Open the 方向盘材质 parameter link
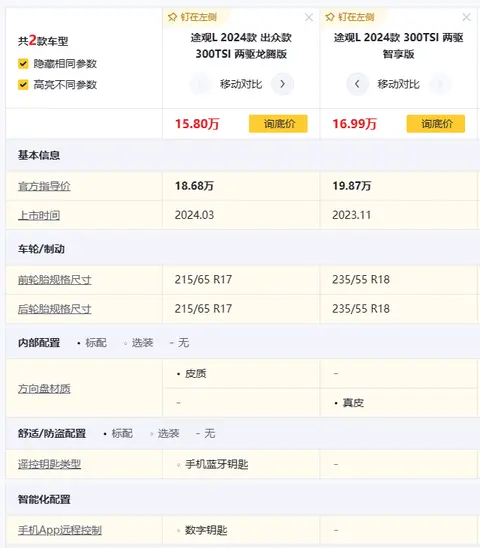This screenshot has width=480, height=548. pos(44,389)
